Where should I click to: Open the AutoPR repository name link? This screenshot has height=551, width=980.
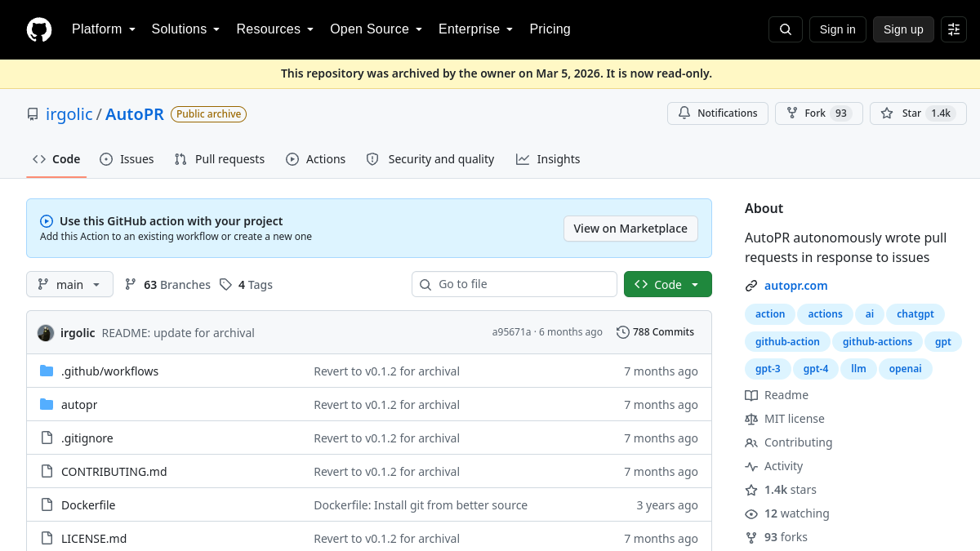point(135,114)
